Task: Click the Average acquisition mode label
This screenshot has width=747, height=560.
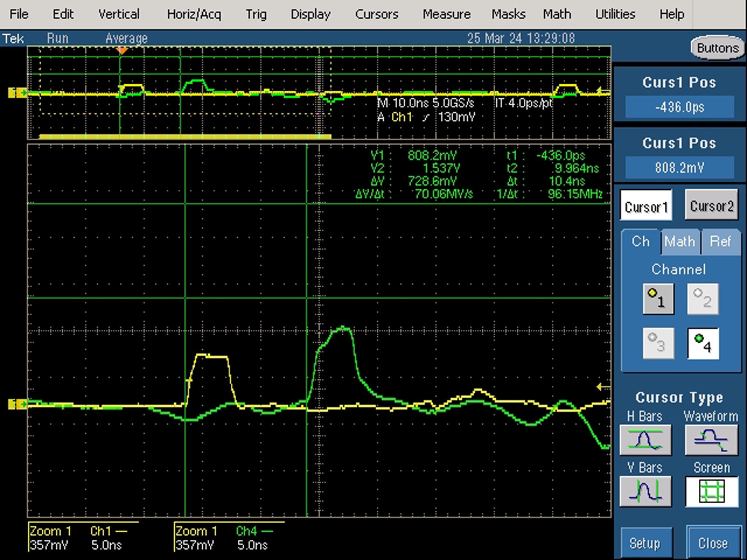Action: 126,38
